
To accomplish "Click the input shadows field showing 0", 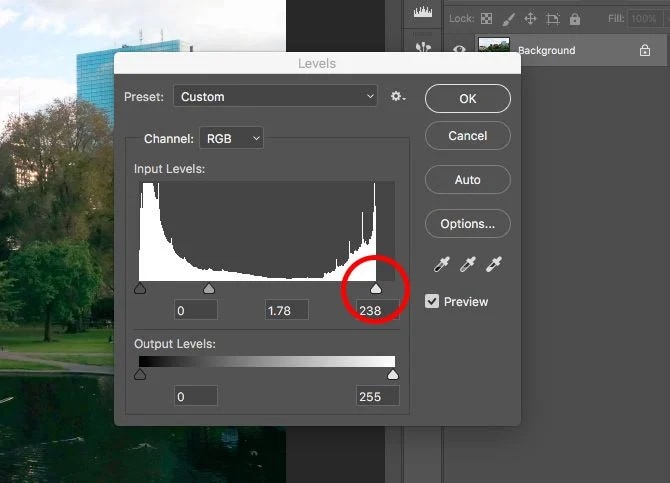I will coord(196,310).
